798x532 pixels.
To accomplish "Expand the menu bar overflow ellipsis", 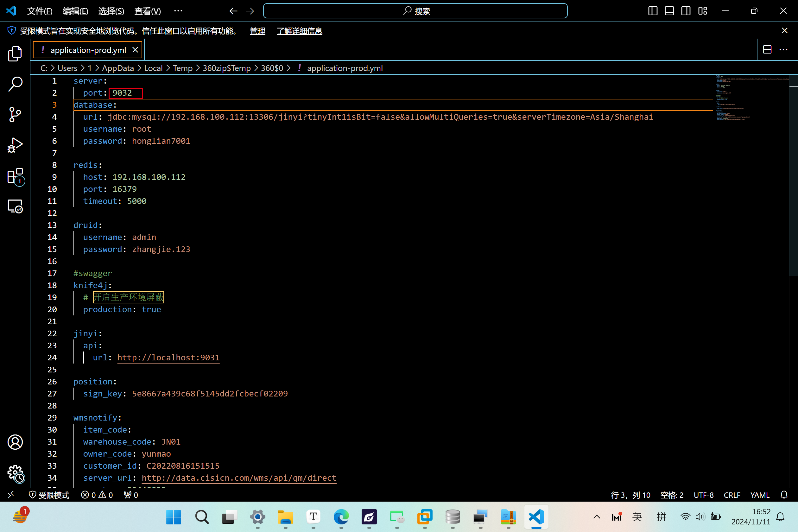I will coord(178,11).
